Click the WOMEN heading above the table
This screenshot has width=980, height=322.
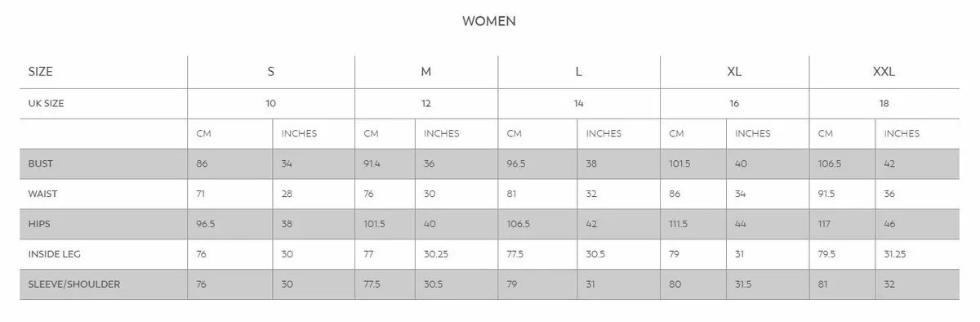pos(489,21)
